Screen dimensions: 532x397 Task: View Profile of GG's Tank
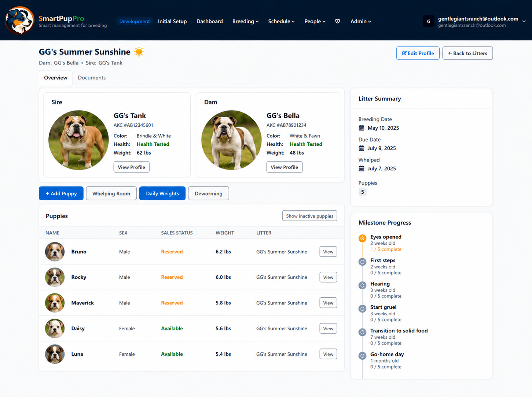131,167
